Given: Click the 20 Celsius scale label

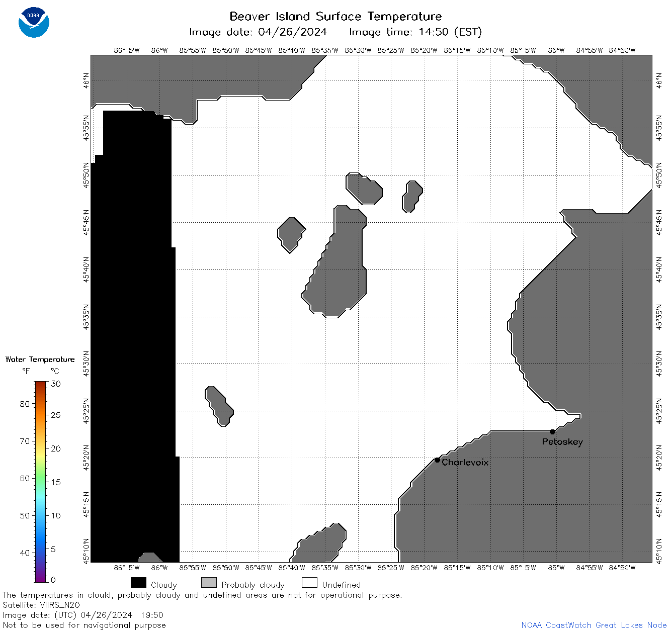Looking at the screenshot, I should [x=56, y=448].
